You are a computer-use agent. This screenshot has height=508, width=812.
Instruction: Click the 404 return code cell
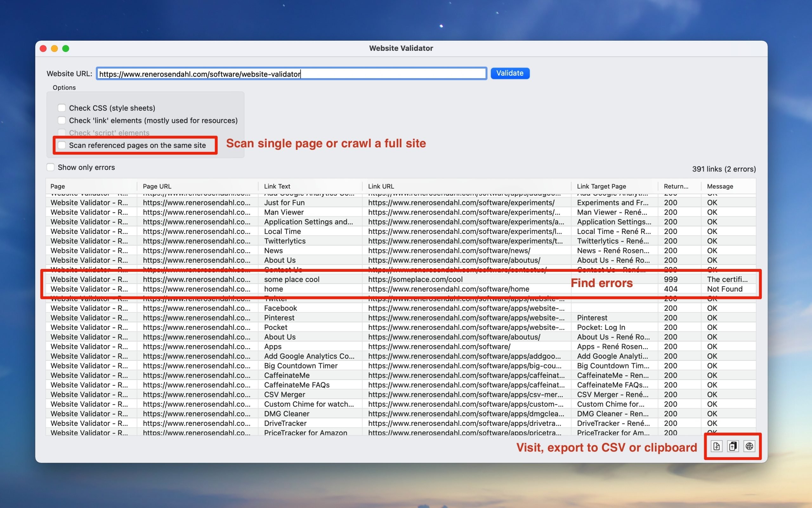[x=671, y=289]
